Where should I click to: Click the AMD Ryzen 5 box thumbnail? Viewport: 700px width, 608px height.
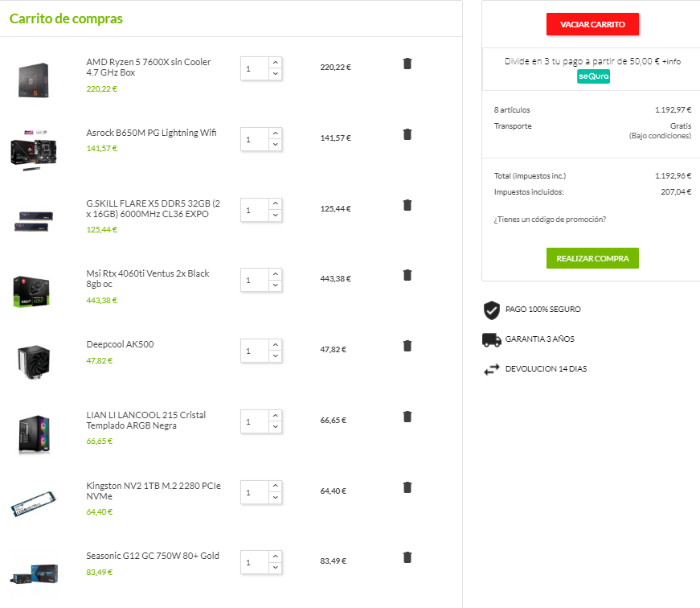[x=34, y=80]
